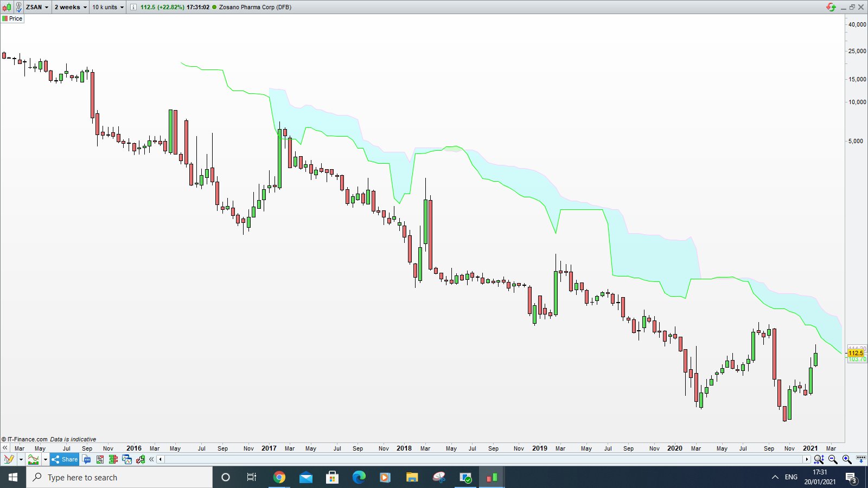Click the pin/link chart icon beside ZSAN
The width and height of the screenshot is (868, 488).
[18, 7]
